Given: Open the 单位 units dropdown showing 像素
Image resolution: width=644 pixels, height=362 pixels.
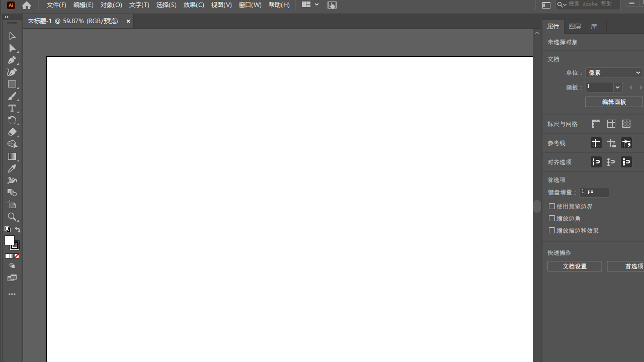Looking at the screenshot, I should coord(613,72).
